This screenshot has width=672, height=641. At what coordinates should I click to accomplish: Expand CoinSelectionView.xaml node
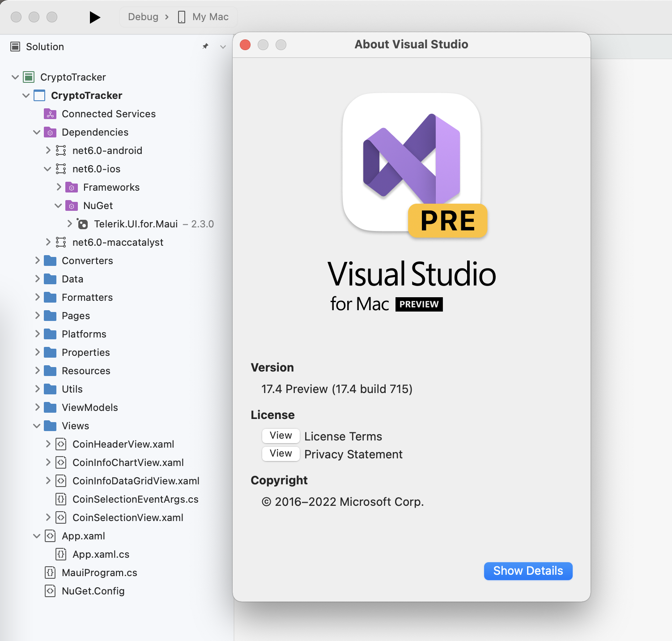[x=48, y=517]
